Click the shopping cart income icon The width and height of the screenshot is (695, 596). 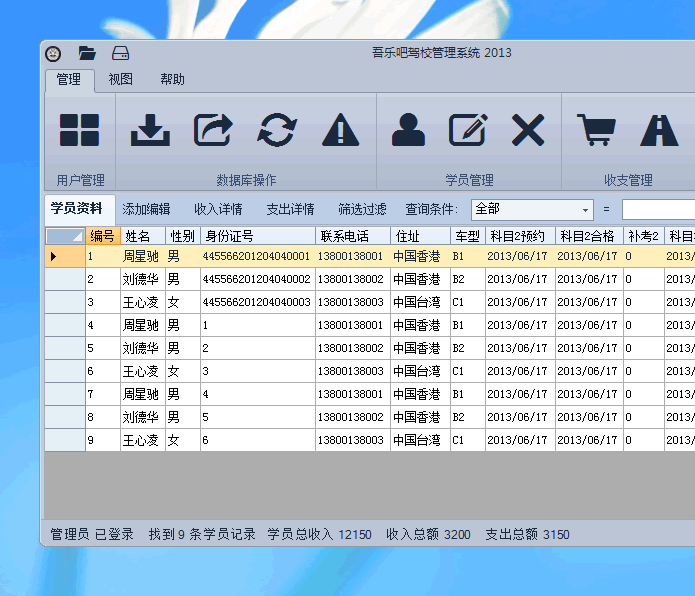pos(596,130)
